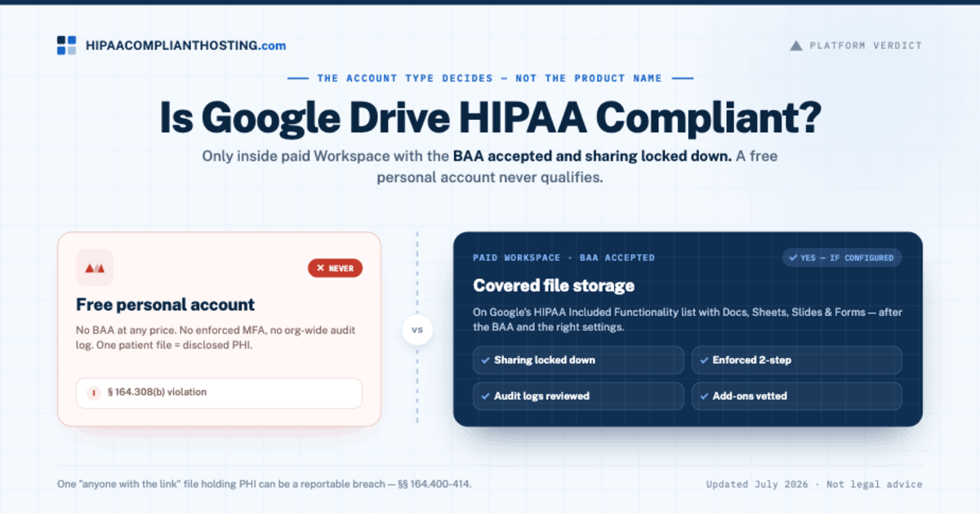Click the red warning icon beside § 164.308(b)
This screenshot has height=514, width=980.
[94, 393]
